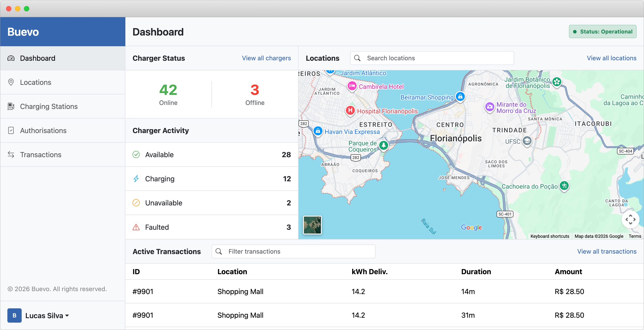The image size is (644, 330).
Task: Select the Jardim Botânico map marker
Action: [557, 82]
